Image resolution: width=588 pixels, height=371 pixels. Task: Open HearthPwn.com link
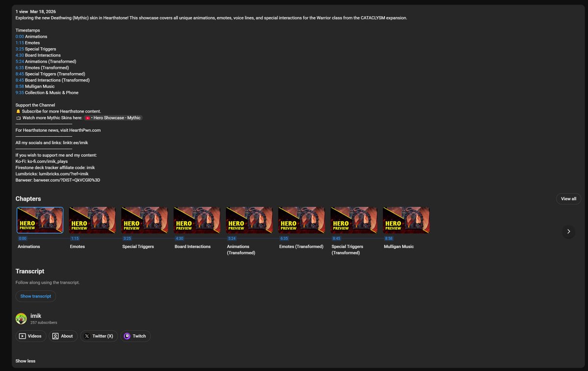[84, 130]
